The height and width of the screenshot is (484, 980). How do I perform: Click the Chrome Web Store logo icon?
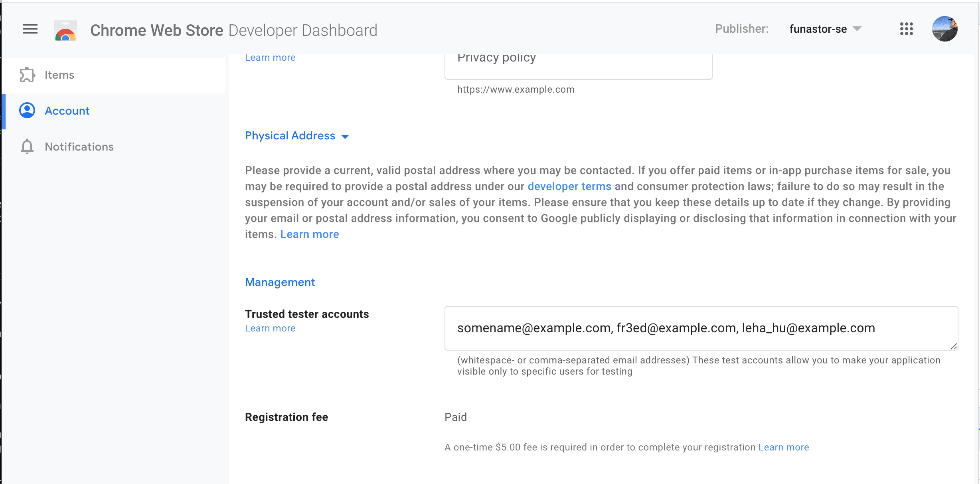[x=65, y=30]
